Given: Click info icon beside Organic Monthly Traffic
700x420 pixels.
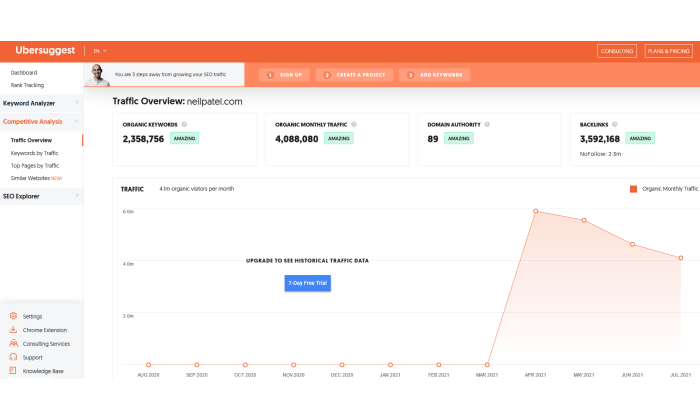Looking at the screenshot, I should (x=354, y=125).
